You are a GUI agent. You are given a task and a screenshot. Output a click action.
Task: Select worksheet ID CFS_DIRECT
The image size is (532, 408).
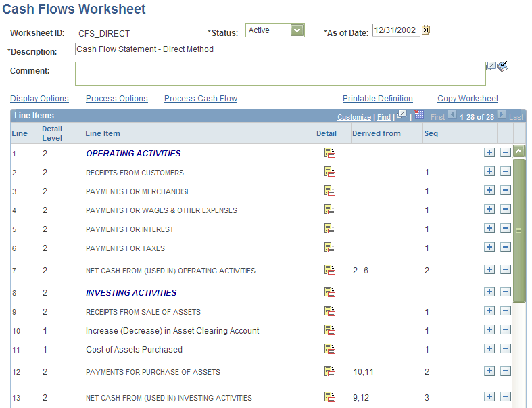[104, 34]
